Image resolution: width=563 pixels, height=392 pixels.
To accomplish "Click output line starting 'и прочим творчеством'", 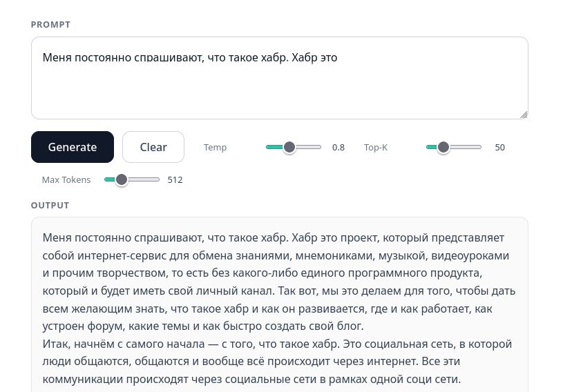I will click(x=262, y=273).
